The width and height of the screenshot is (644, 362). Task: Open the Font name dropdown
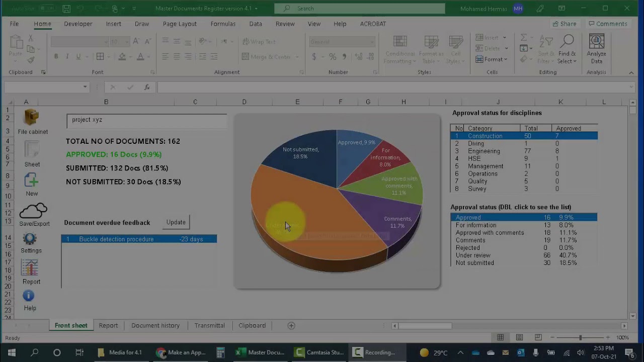105,42
